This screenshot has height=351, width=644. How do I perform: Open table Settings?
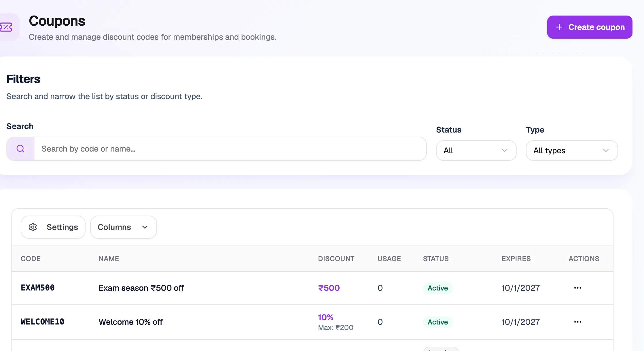tap(53, 227)
